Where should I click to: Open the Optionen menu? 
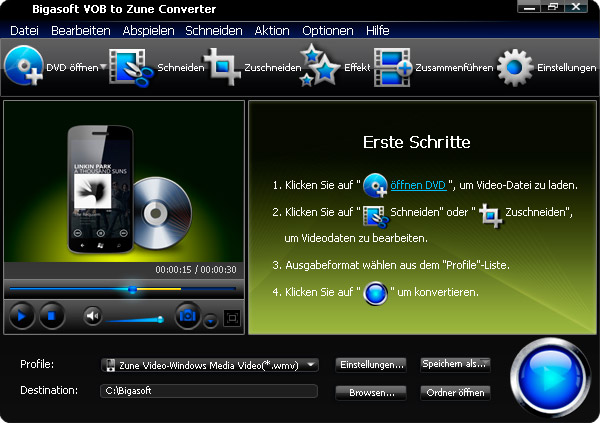tap(328, 31)
